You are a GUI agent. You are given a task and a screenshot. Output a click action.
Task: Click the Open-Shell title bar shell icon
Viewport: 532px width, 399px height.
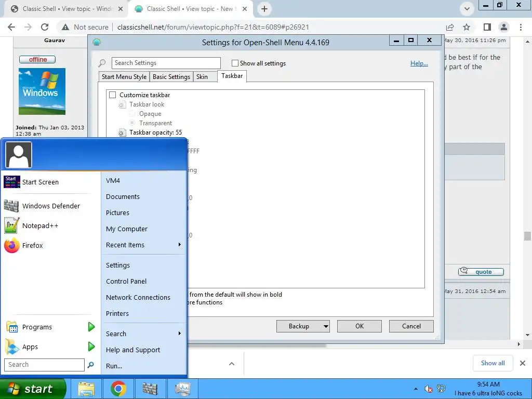tap(97, 43)
